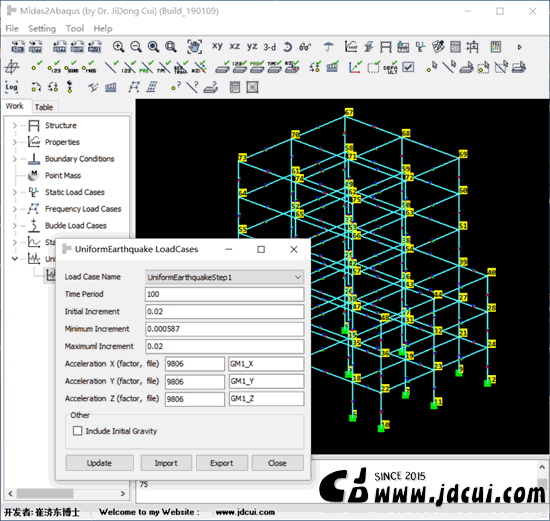Click the I-beam section icon

pyautogui.click(x=368, y=47)
